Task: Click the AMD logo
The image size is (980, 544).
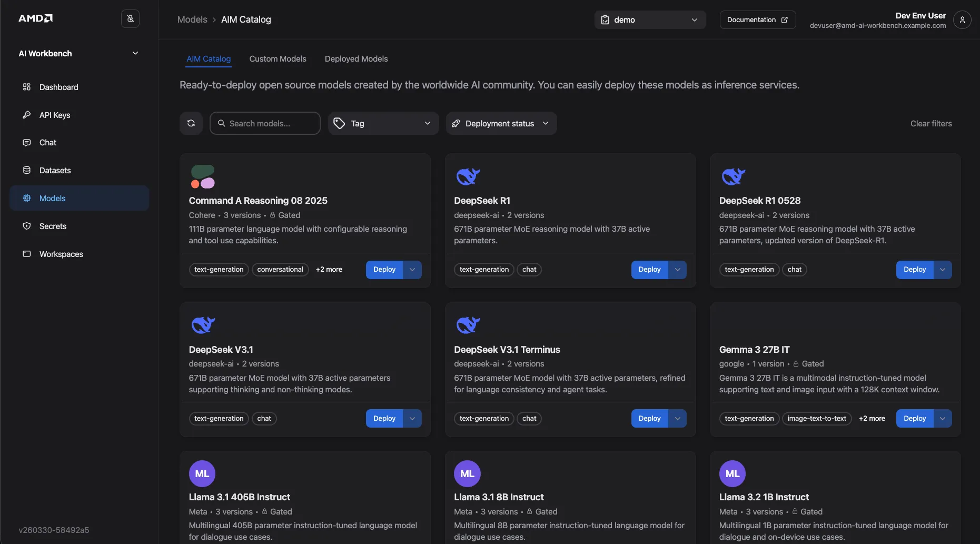Action: coord(36,18)
